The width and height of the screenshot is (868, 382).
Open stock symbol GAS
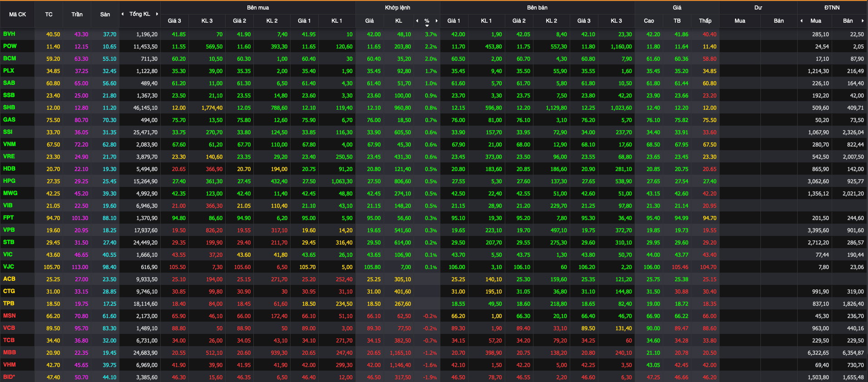[x=9, y=120]
